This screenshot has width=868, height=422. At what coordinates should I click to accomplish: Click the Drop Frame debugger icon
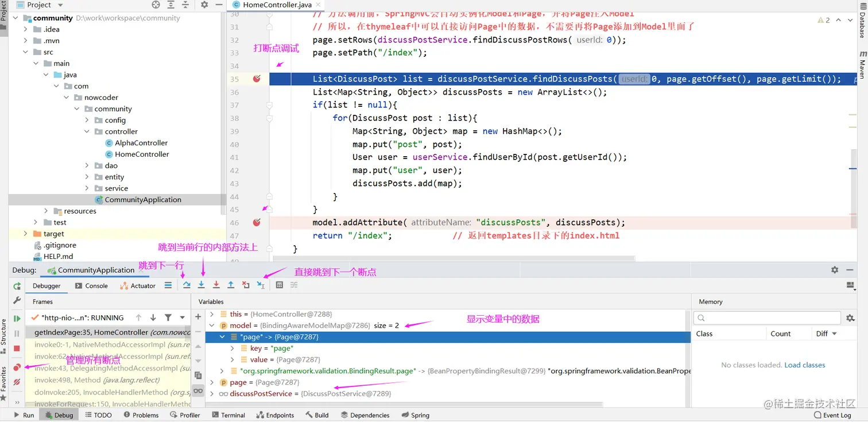[x=246, y=285]
